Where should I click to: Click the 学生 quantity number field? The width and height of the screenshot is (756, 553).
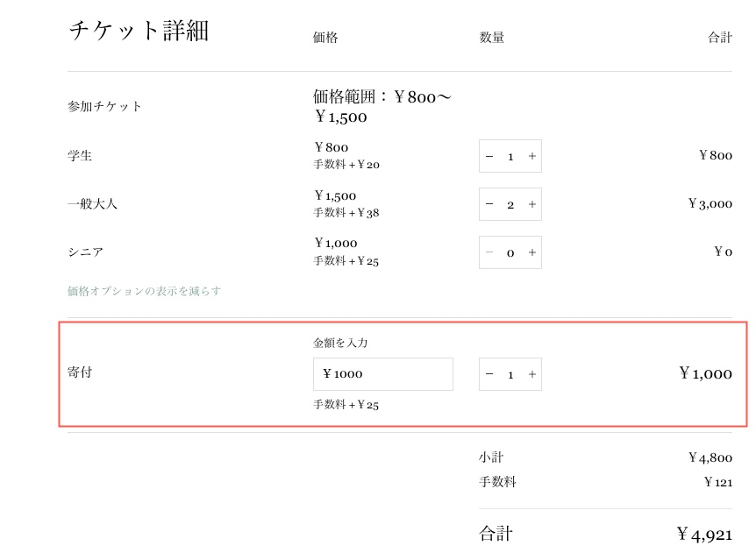point(510,156)
